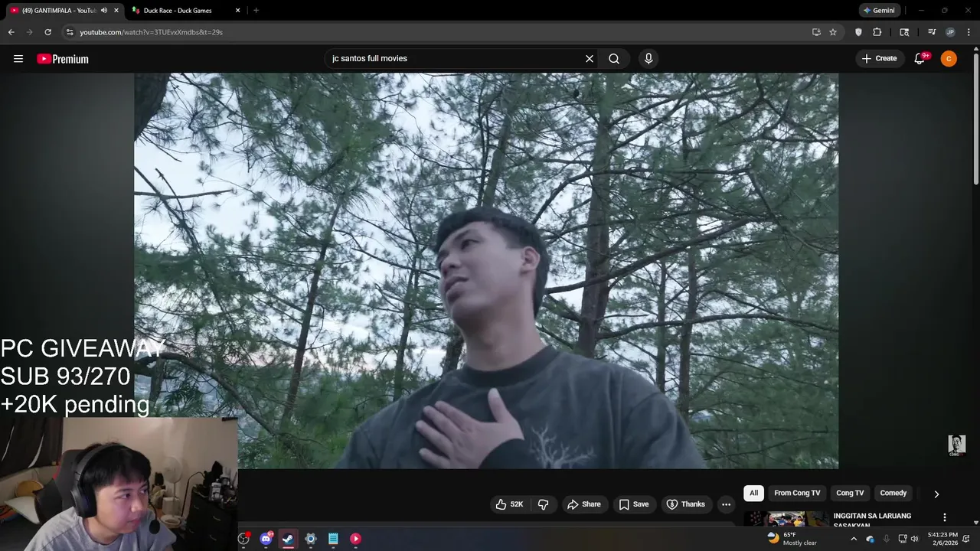Open the notepad app in taskbar
Image resolution: width=980 pixels, height=551 pixels.
point(333,539)
